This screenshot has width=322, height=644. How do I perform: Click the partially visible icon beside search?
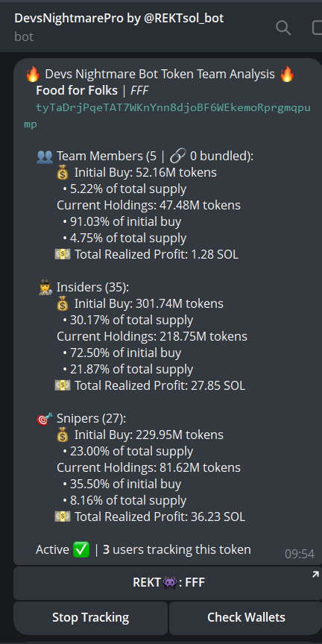pyautogui.click(x=317, y=28)
